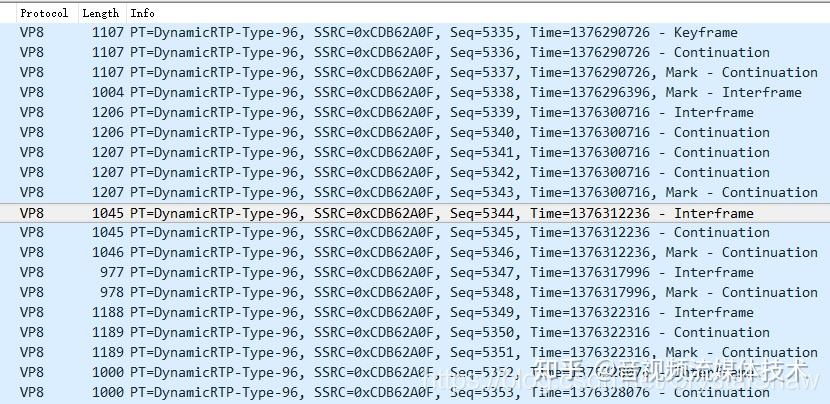Select Interframe packet of length 977

[x=415, y=273]
